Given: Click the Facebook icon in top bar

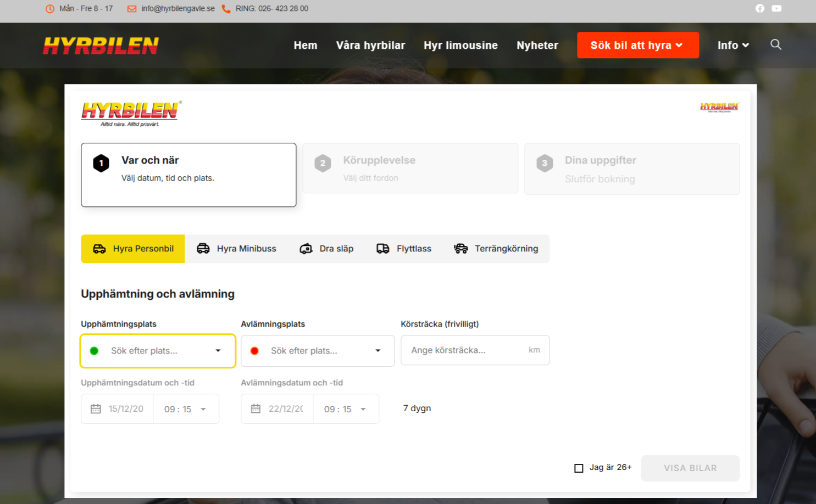Looking at the screenshot, I should pos(759,8).
